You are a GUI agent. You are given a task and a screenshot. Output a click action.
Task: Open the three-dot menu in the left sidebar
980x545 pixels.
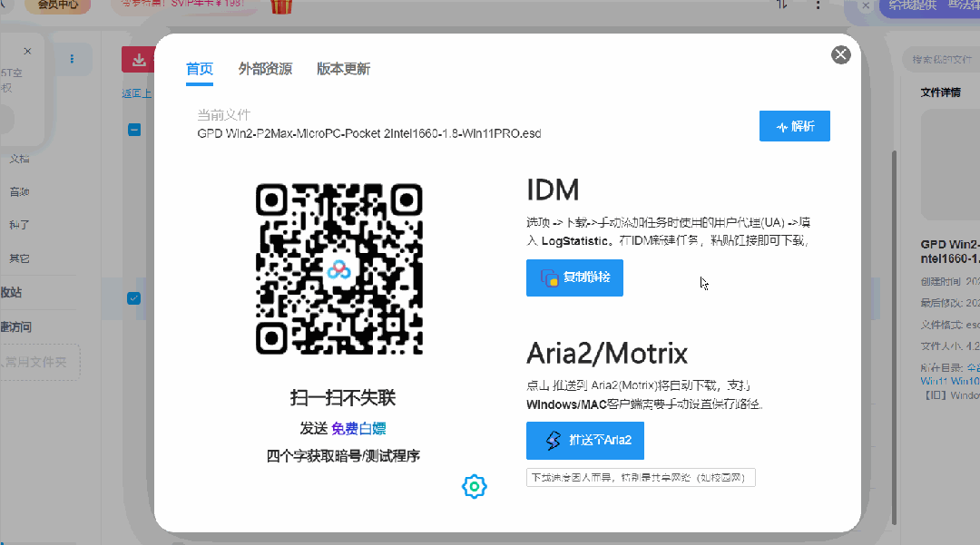coord(72,59)
